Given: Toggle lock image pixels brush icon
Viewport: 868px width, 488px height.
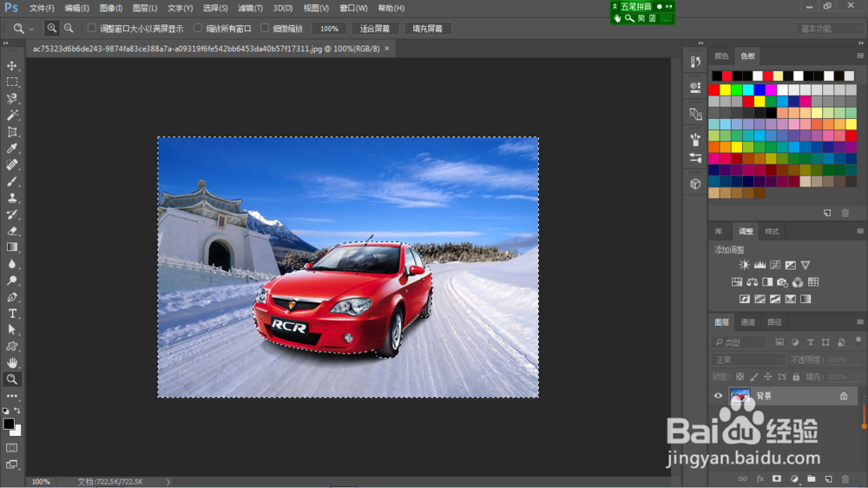Looking at the screenshot, I should [x=754, y=377].
